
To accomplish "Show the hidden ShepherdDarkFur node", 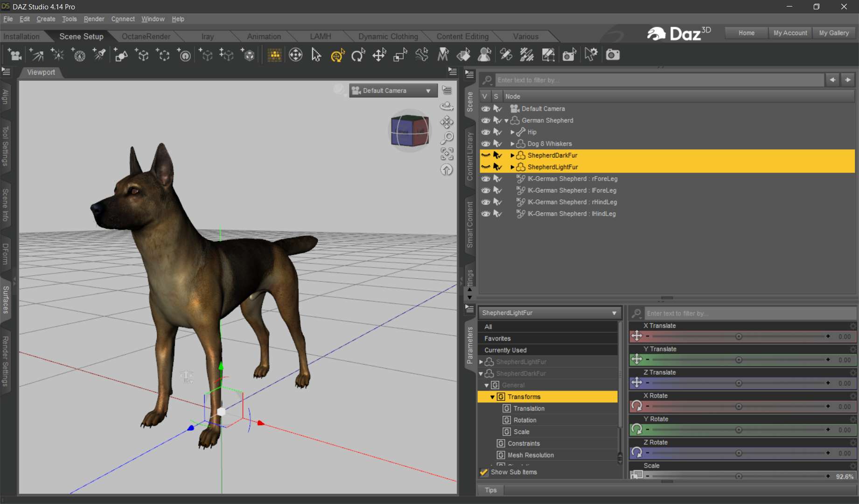I will click(x=486, y=155).
